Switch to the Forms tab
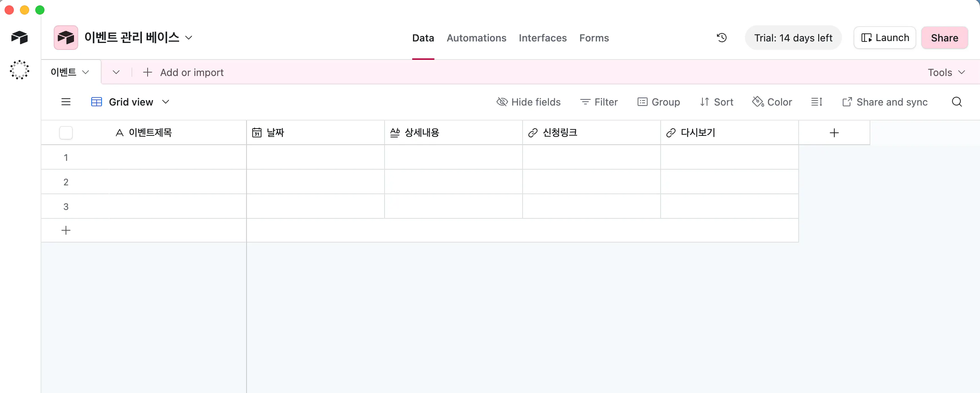Screen dimensions: 980x393 tap(594, 38)
